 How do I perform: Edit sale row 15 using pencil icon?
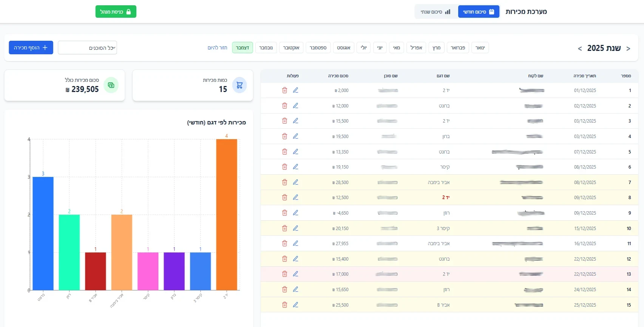(x=295, y=305)
